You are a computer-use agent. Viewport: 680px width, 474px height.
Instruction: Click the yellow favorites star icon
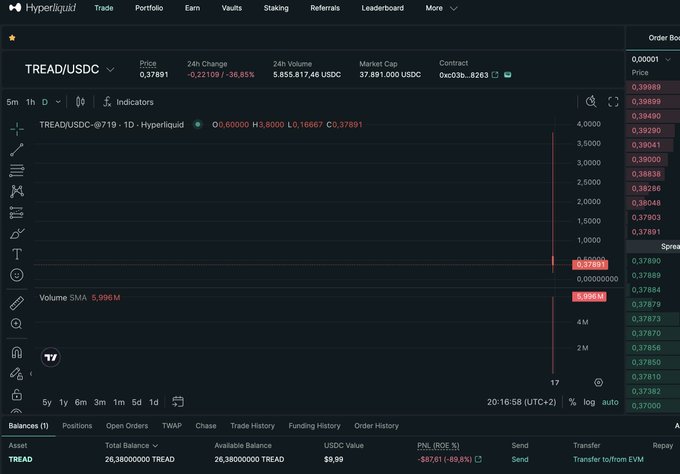click(x=12, y=38)
